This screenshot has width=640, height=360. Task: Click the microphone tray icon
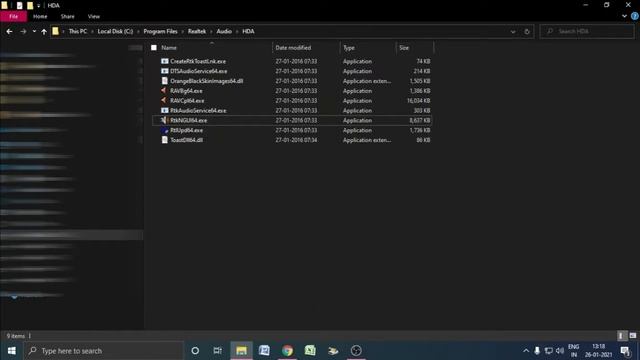click(537, 351)
